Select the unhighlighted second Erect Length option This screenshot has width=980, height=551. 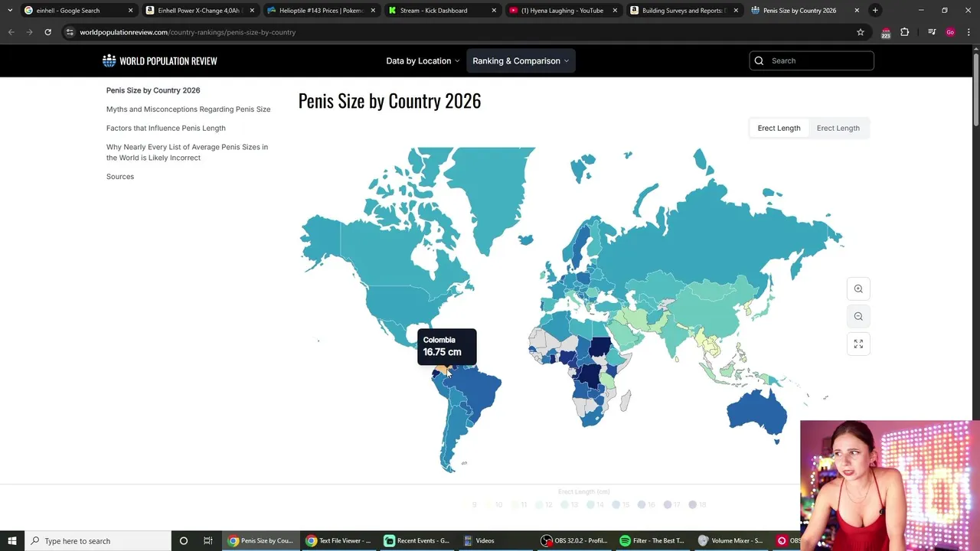838,128
